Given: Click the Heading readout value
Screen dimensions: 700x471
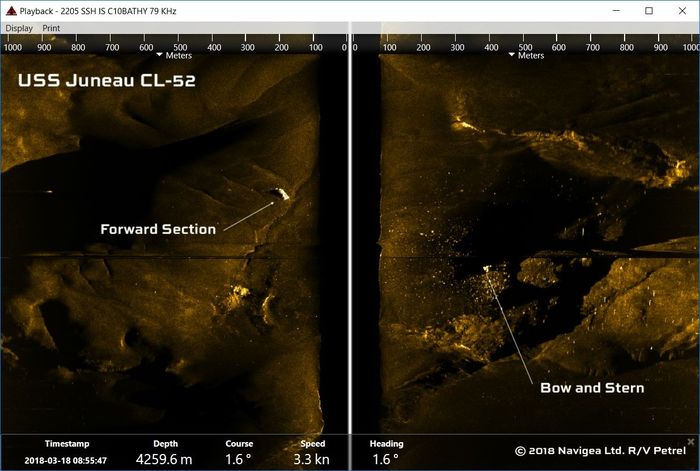Looking at the screenshot, I should 385,460.
